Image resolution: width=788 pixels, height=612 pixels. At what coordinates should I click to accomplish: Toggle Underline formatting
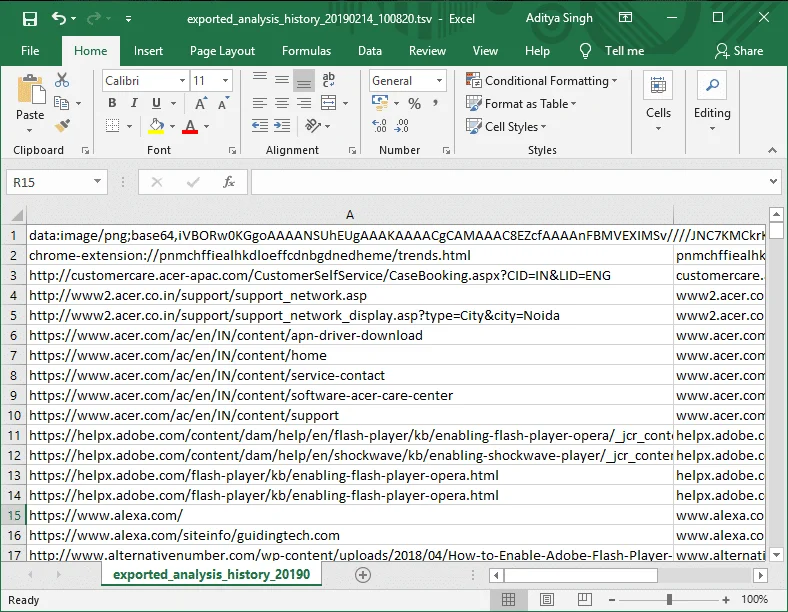point(156,103)
